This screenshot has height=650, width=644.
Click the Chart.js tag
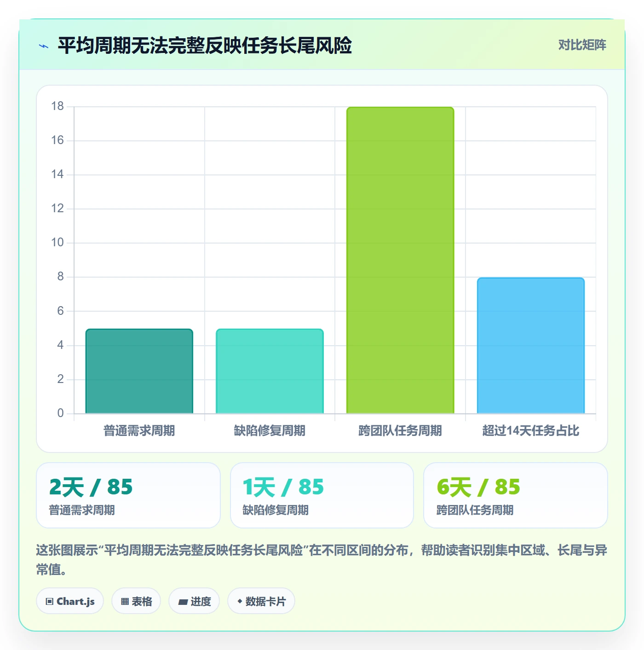tap(70, 601)
